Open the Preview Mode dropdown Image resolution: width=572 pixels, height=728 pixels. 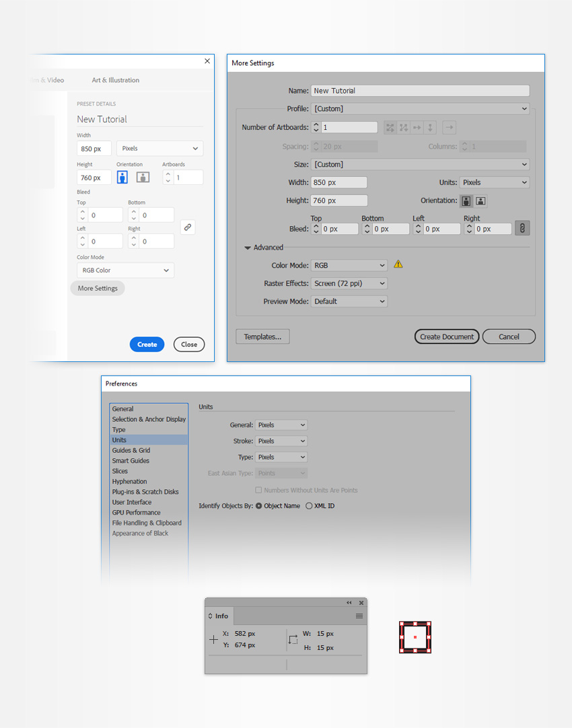pyautogui.click(x=349, y=302)
